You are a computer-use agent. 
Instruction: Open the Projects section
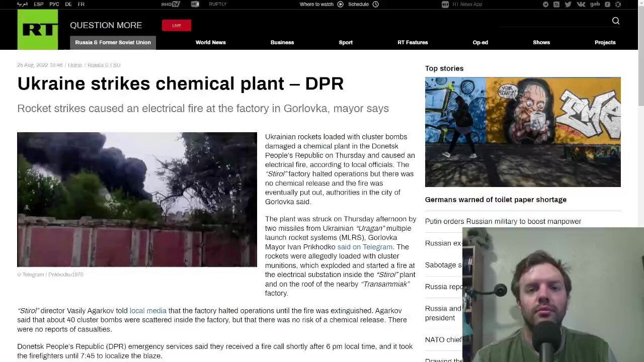(x=605, y=42)
